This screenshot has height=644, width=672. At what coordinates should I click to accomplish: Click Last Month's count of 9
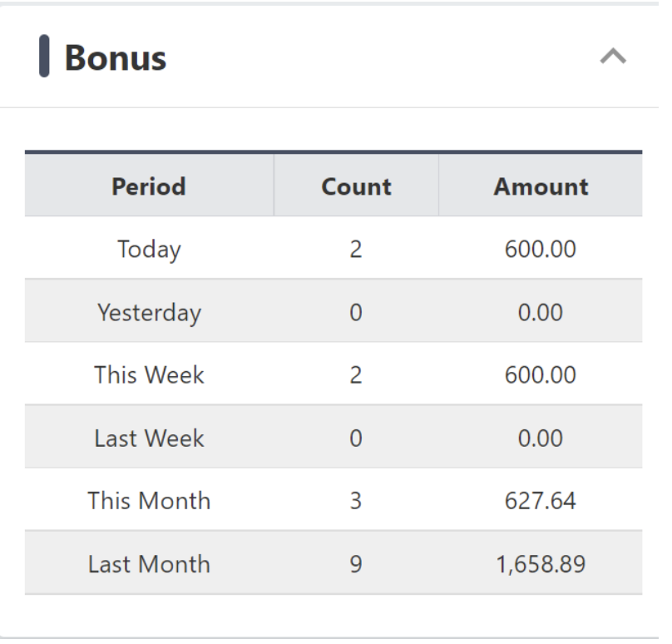pyautogui.click(x=356, y=564)
